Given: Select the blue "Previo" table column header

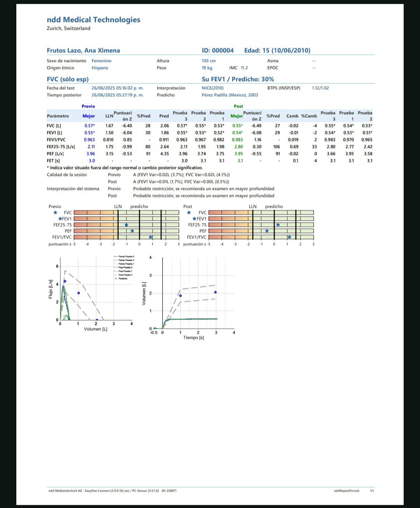Looking at the screenshot, I should (88, 106).
